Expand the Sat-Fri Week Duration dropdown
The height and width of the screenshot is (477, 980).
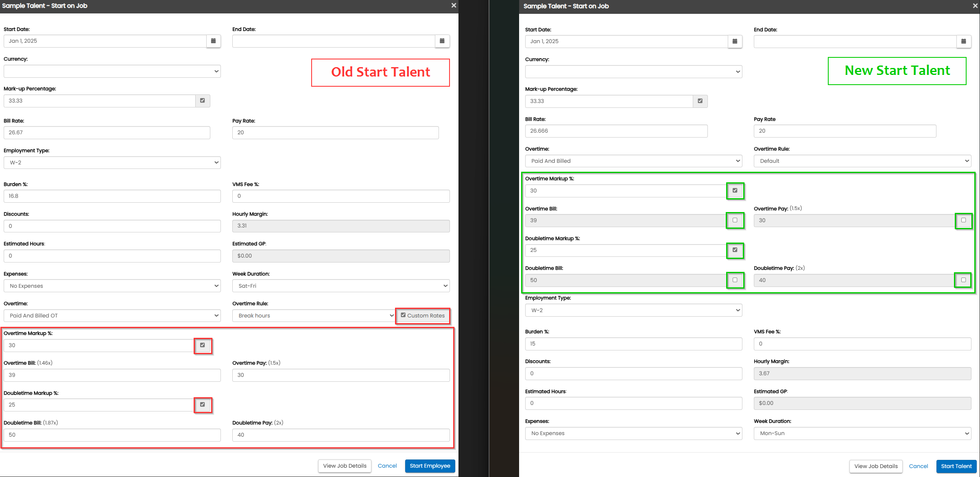341,286
